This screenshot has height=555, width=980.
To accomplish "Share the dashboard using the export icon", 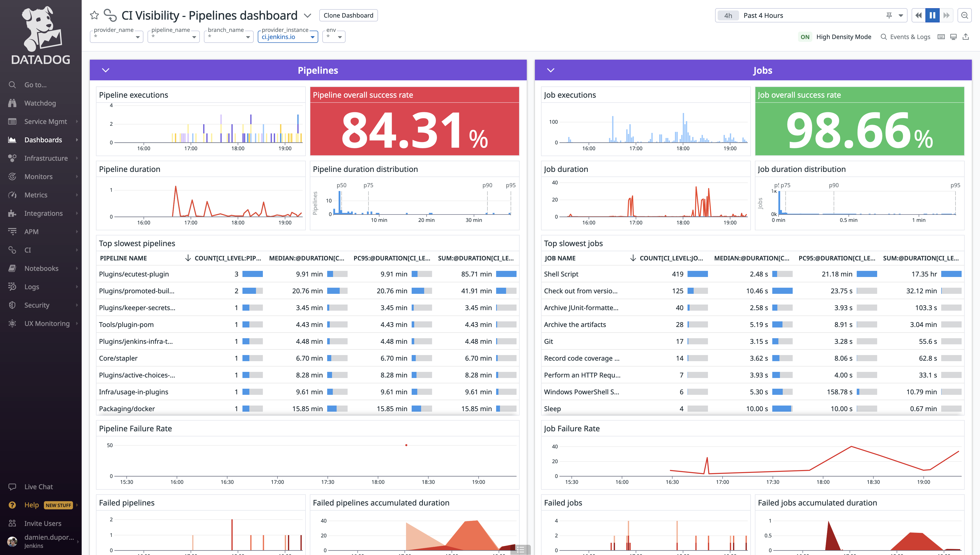I will (966, 36).
